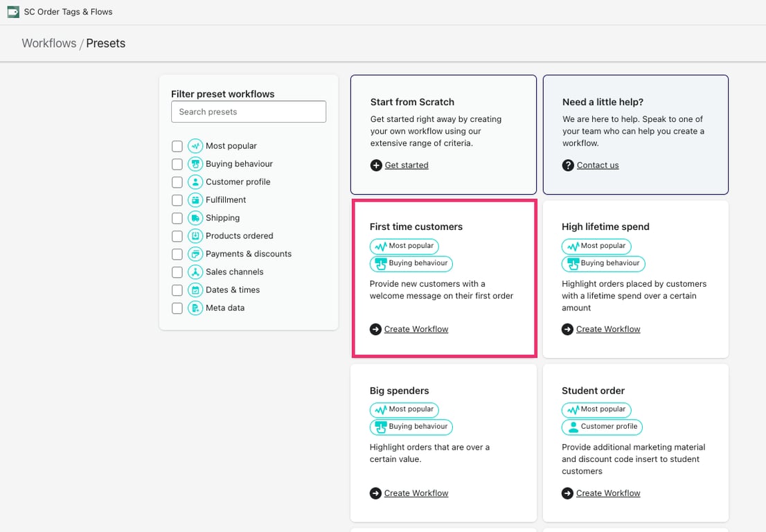Image resolution: width=766 pixels, height=532 pixels.
Task: Click the Sales channels filter icon
Action: (x=195, y=272)
